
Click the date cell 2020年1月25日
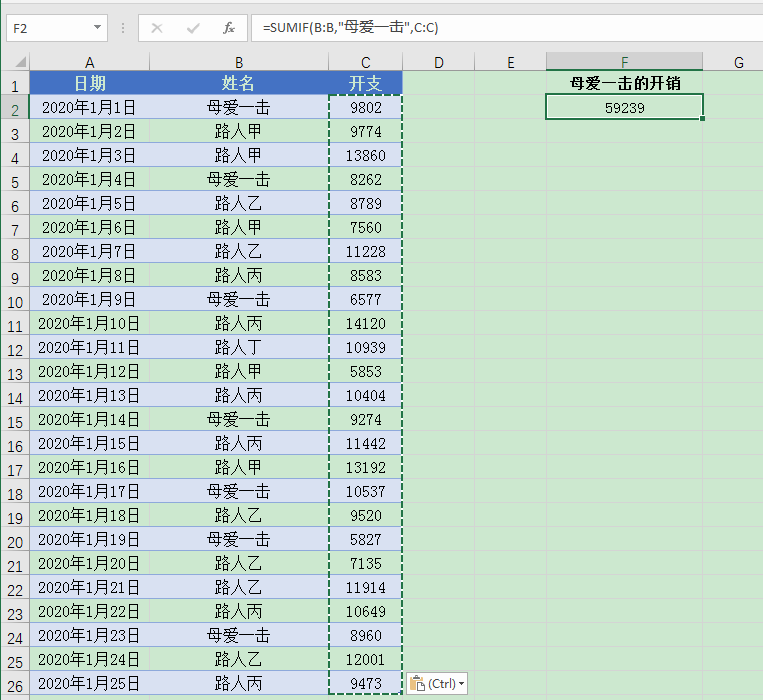point(90,683)
